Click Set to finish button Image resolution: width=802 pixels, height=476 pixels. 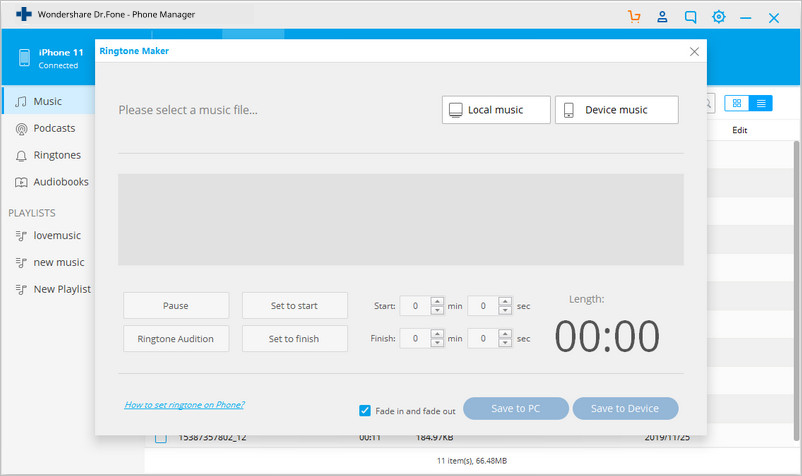point(295,339)
